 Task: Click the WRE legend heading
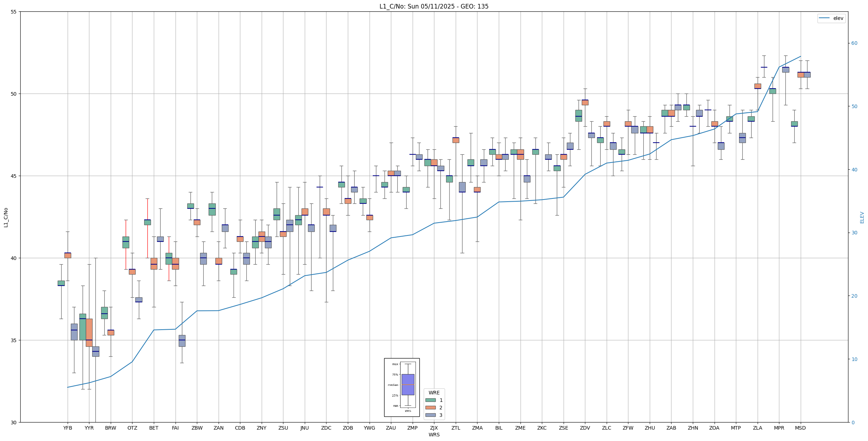pyautogui.click(x=434, y=393)
